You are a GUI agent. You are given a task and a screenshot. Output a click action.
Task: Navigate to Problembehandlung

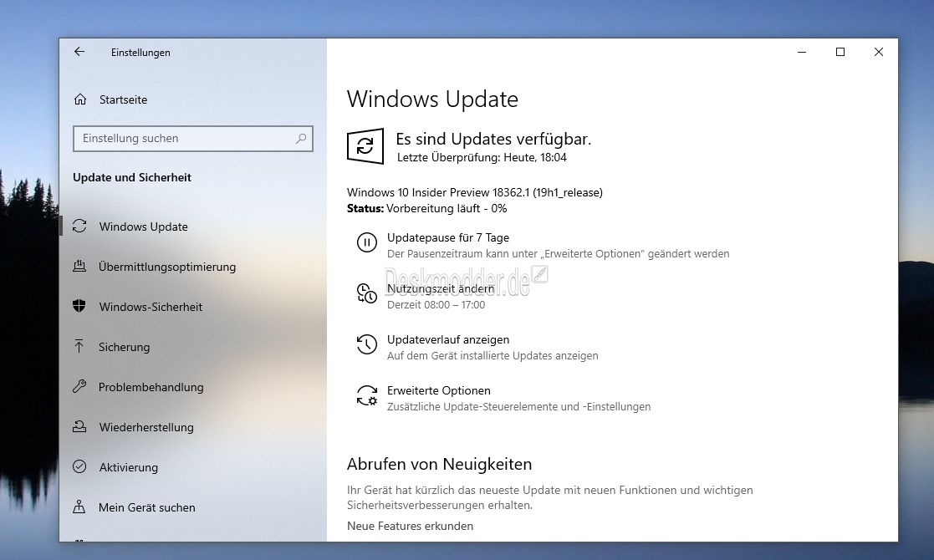[151, 387]
